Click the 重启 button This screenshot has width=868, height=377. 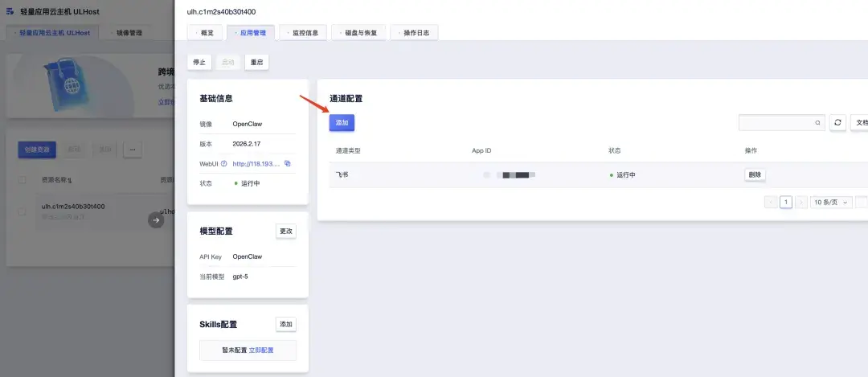pyautogui.click(x=257, y=63)
